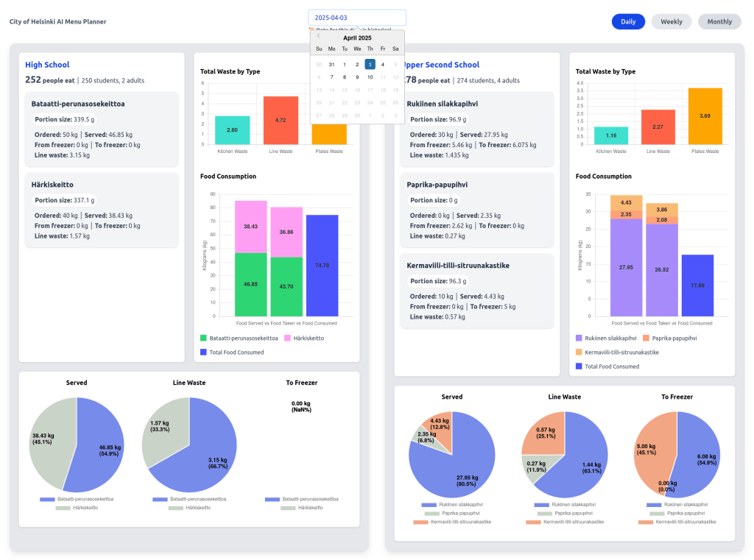754x560 pixels.
Task: Click the red Line Waste bar showing 4.72
Action: [281, 120]
